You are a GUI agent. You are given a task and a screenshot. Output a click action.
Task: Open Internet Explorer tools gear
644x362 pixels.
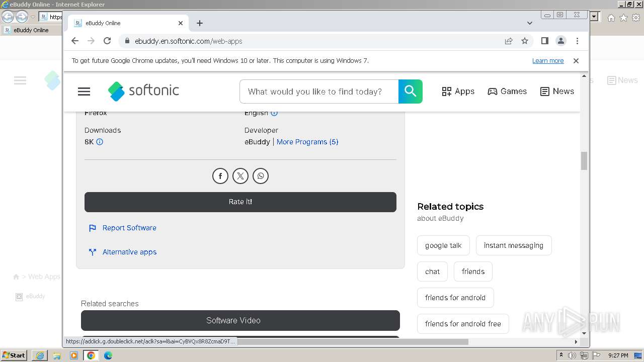click(x=635, y=18)
